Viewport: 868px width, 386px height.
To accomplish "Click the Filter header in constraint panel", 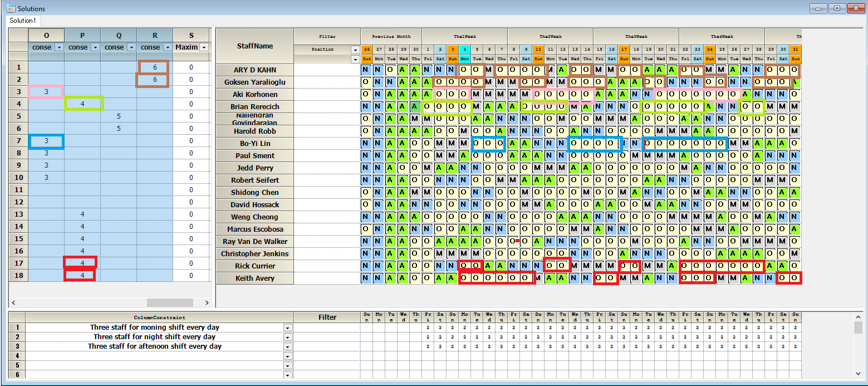I will [x=327, y=317].
